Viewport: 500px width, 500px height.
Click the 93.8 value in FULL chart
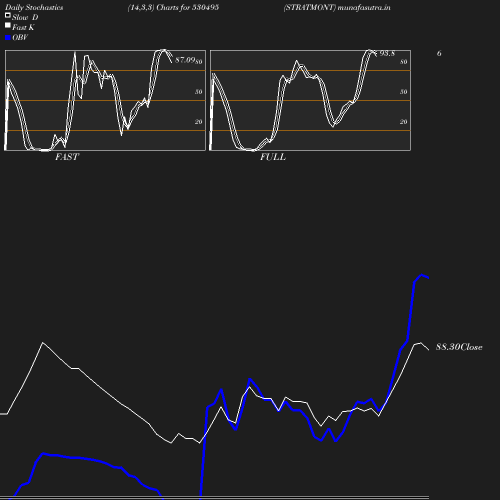387,53
